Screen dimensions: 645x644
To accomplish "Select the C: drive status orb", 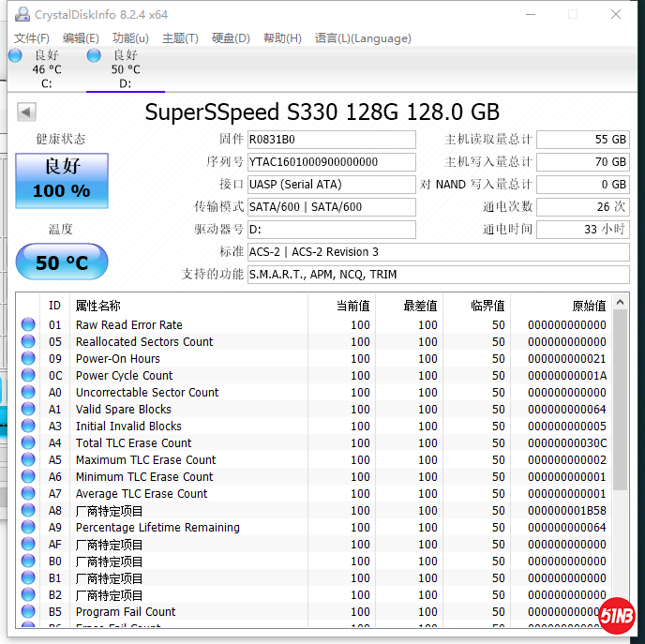I will [15, 55].
